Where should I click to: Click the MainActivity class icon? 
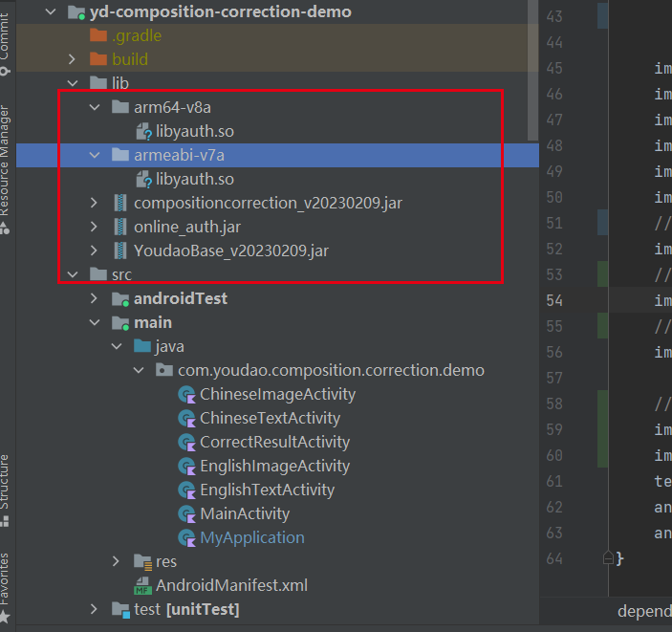click(x=186, y=513)
